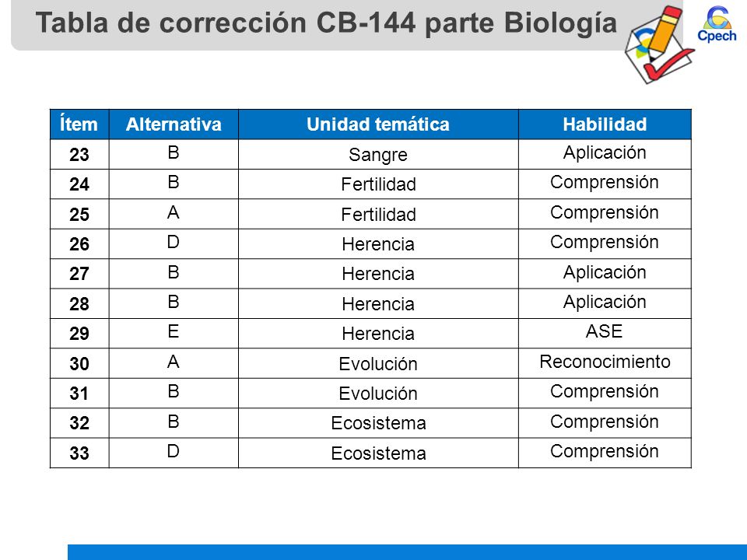The height and width of the screenshot is (560, 747).
Task: Select the Ítem column header
Action: [x=79, y=124]
